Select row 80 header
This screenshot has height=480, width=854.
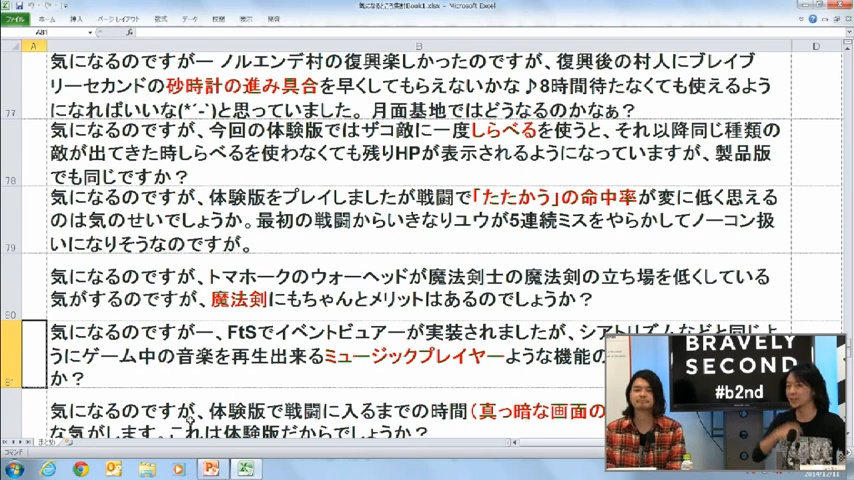coord(11,287)
